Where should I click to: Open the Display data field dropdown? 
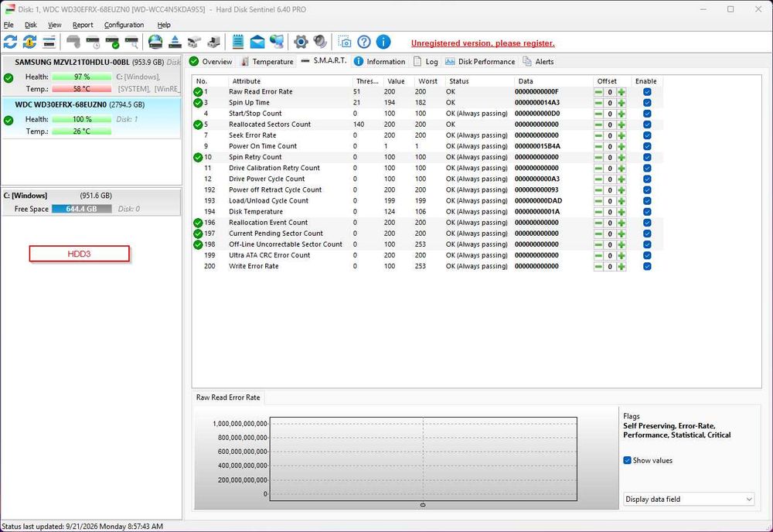pos(689,499)
